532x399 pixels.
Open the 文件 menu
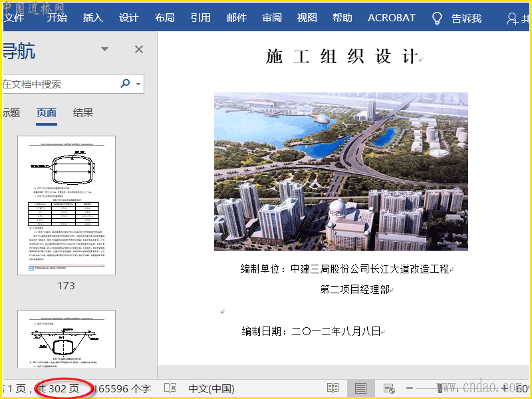pos(13,18)
